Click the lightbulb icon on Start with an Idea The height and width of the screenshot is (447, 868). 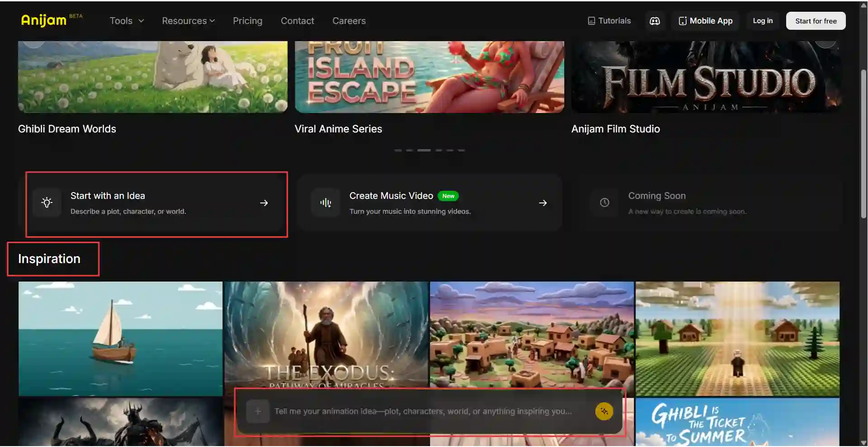point(47,202)
